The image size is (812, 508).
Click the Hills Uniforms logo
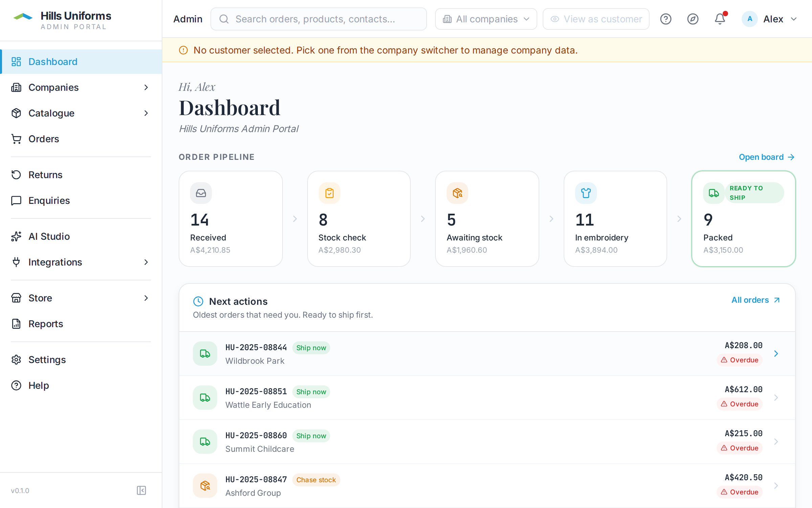coord(23,17)
